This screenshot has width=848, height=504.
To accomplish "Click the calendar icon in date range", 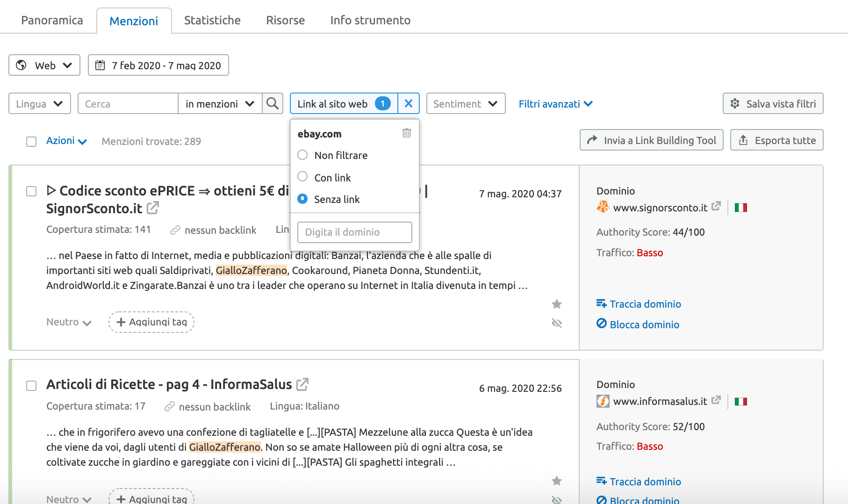I will coord(100,65).
